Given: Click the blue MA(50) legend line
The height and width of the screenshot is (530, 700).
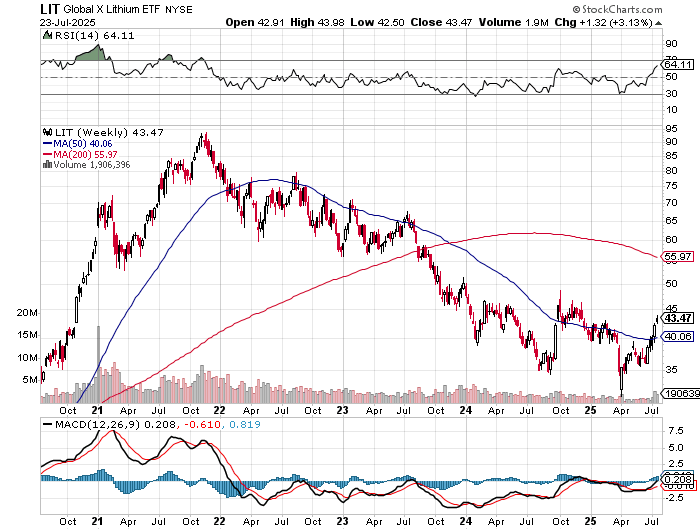Looking at the screenshot, I should pos(46,142).
